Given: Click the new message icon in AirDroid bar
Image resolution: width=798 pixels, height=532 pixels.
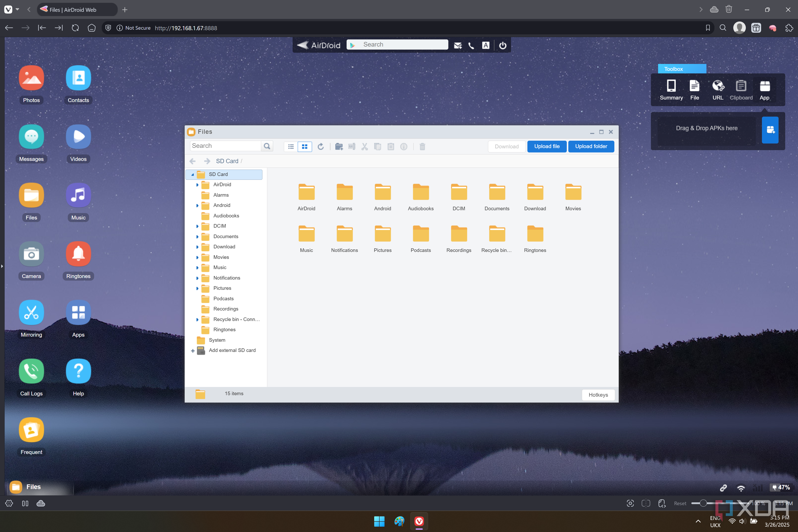Looking at the screenshot, I should click(x=458, y=46).
